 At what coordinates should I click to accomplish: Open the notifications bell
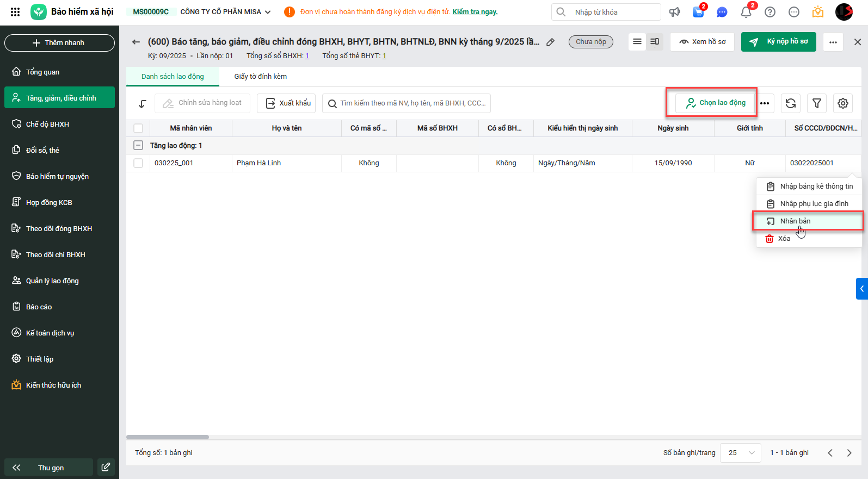click(x=746, y=12)
